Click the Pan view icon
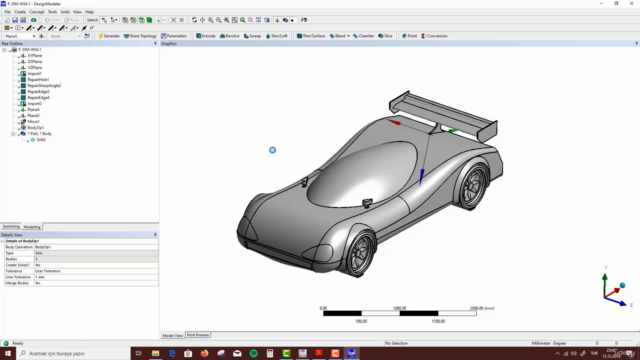The width and height of the screenshot is (640, 360). [x=202, y=20]
